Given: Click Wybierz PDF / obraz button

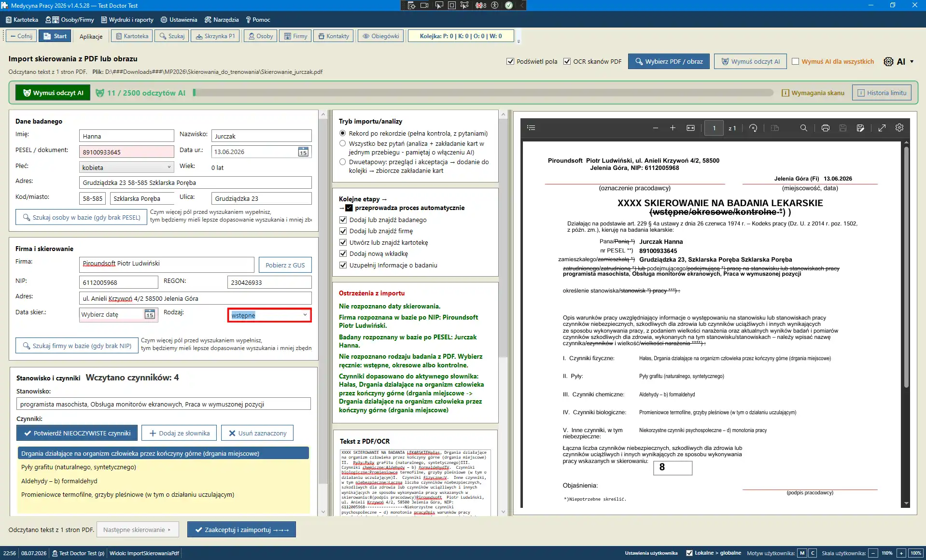Looking at the screenshot, I should [669, 61].
